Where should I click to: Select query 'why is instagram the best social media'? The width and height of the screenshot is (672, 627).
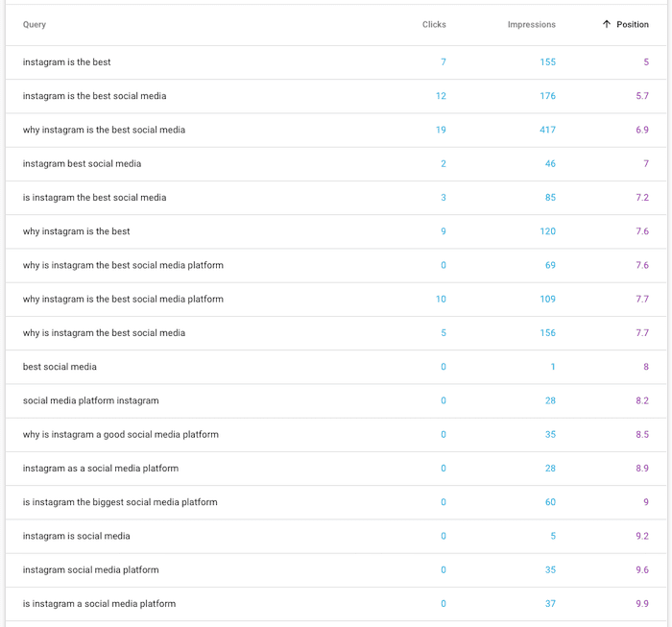[104, 333]
